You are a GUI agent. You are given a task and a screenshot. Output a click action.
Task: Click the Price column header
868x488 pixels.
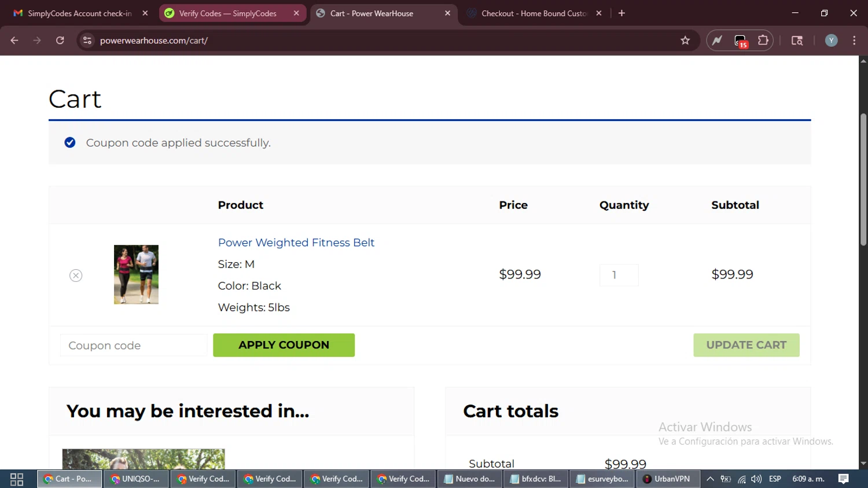tap(513, 205)
